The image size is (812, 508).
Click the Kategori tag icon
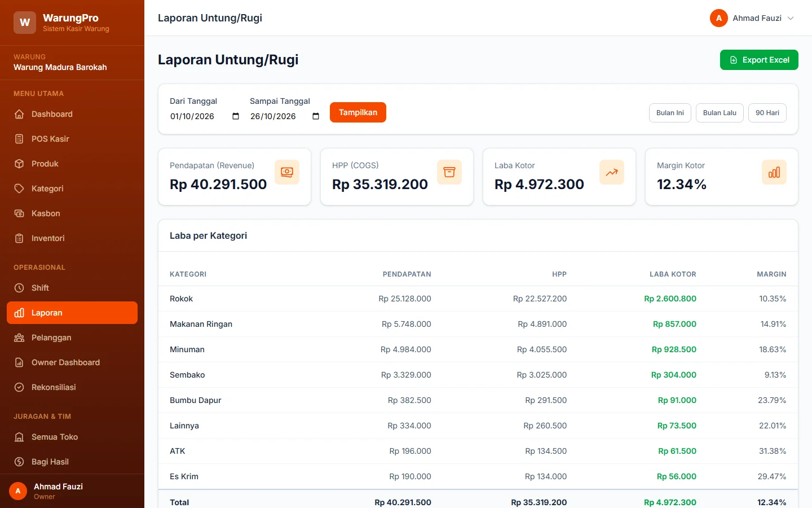click(x=19, y=189)
